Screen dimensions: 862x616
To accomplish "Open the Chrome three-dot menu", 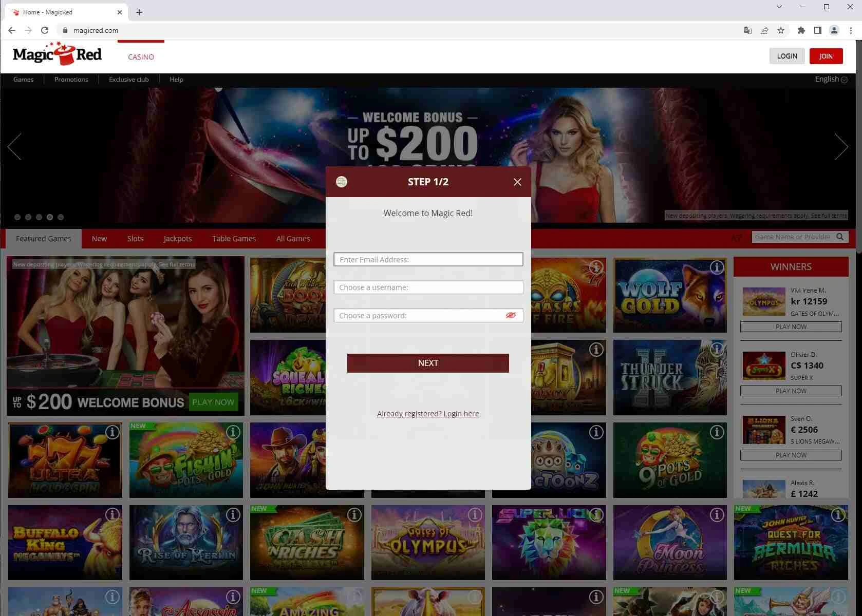I will coord(851,30).
